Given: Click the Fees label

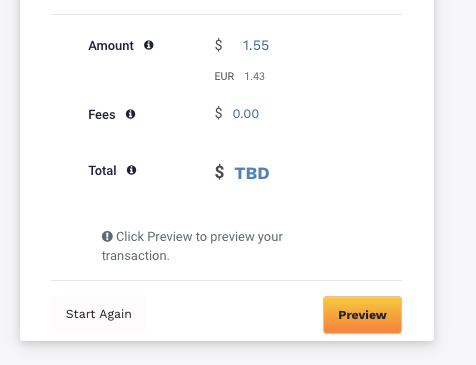Looking at the screenshot, I should [x=102, y=115].
